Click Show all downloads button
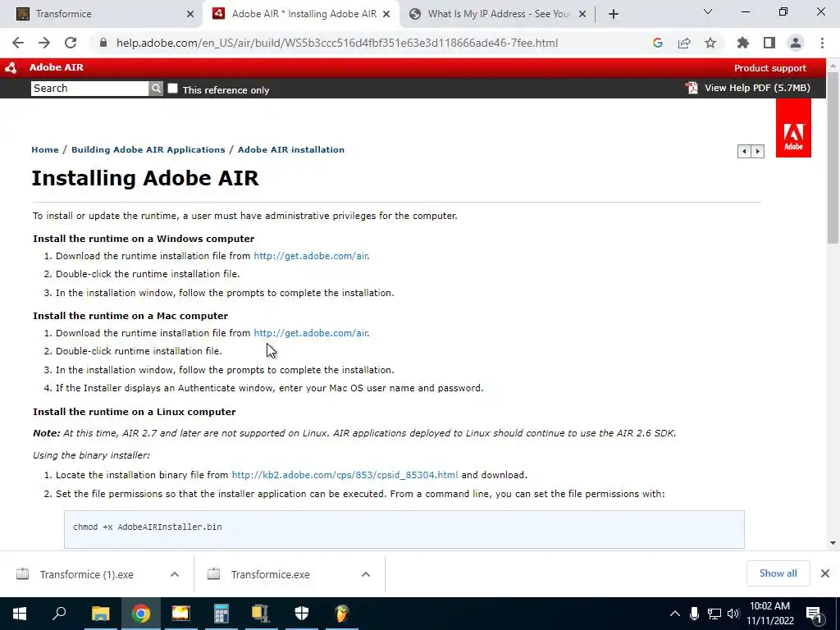 pos(778,573)
